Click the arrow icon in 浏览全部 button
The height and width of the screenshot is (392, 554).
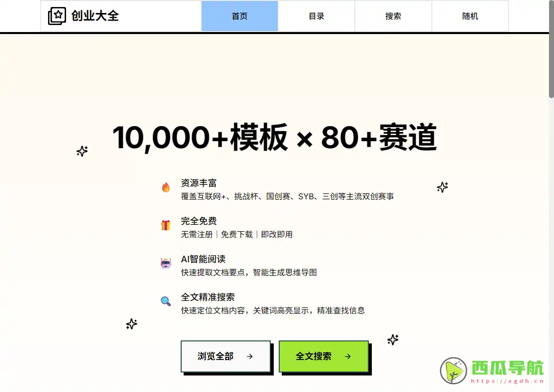coord(250,356)
